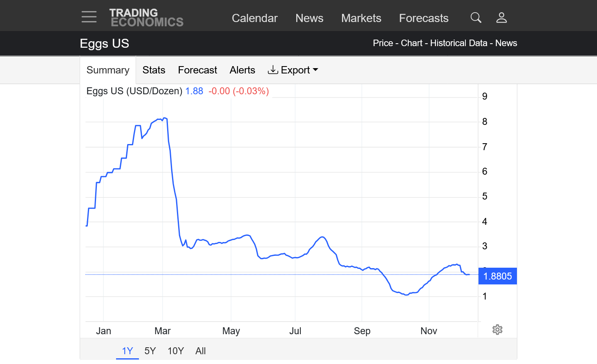
Task: Click the Trading Economics logo
Action: pos(146,18)
